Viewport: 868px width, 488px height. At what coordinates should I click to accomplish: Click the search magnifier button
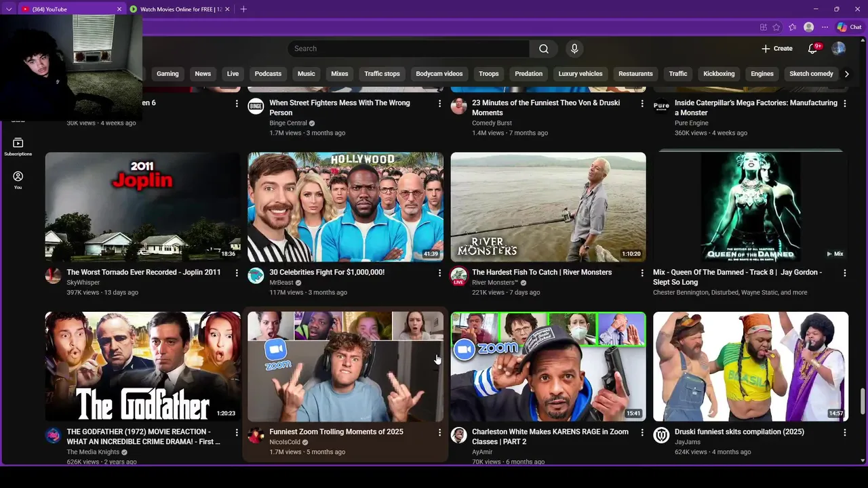point(544,49)
